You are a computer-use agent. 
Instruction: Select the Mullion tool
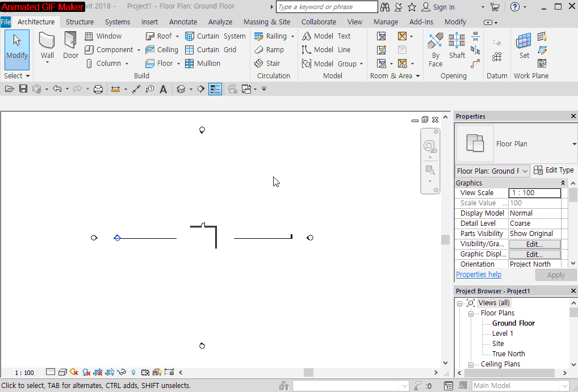(202, 64)
